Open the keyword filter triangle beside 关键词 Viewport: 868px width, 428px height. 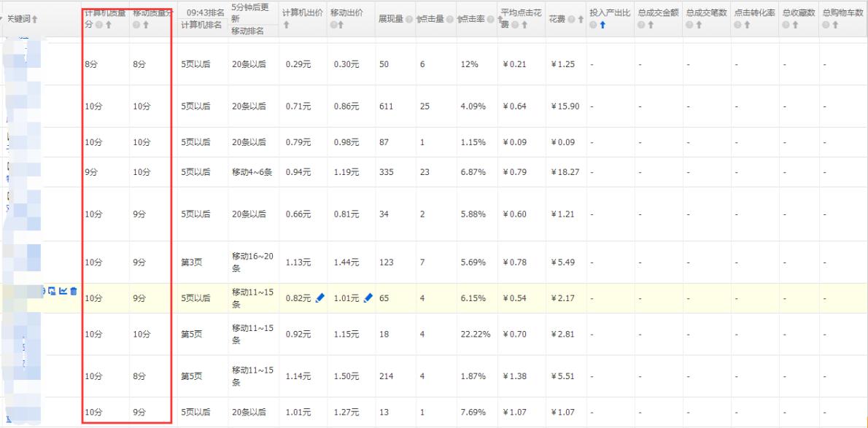click(x=2, y=18)
